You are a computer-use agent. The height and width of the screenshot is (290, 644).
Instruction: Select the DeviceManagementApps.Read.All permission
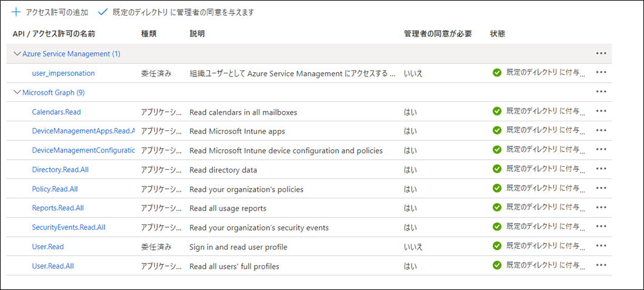point(83,130)
